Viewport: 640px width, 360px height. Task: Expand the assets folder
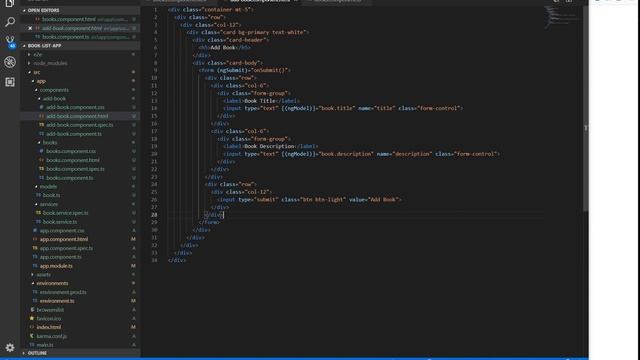(x=33, y=275)
